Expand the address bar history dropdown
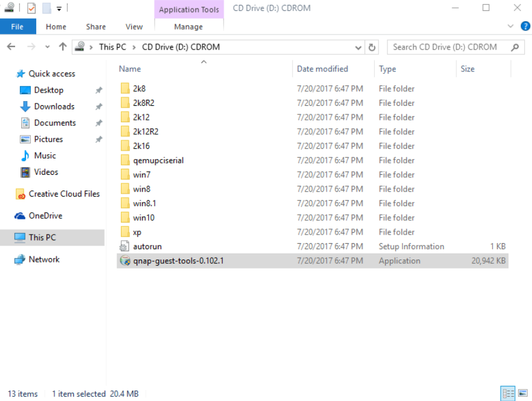Image resolution: width=532 pixels, height=401 pixels. coord(358,48)
